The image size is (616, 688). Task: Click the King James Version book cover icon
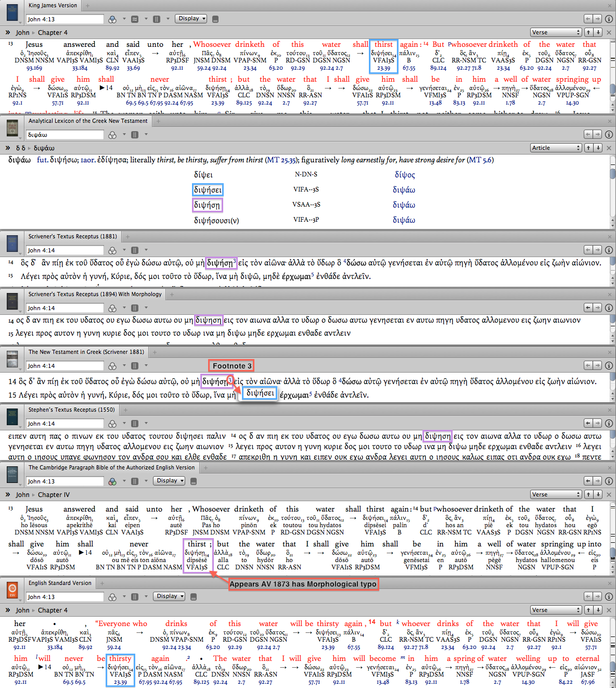point(12,12)
